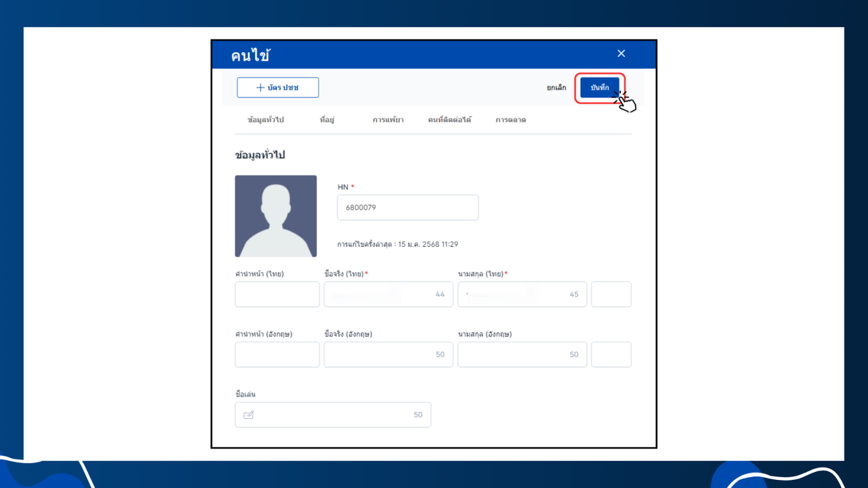
Task: Click the + บัตร ปชช button
Action: pos(278,87)
